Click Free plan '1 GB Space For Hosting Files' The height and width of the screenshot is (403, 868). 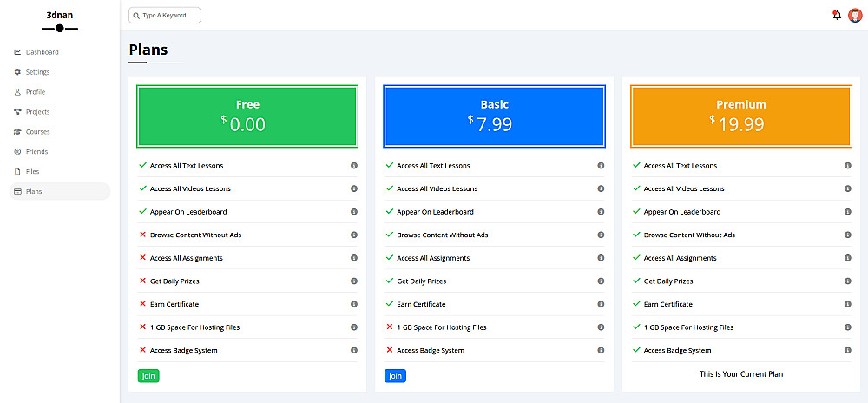[x=194, y=327]
